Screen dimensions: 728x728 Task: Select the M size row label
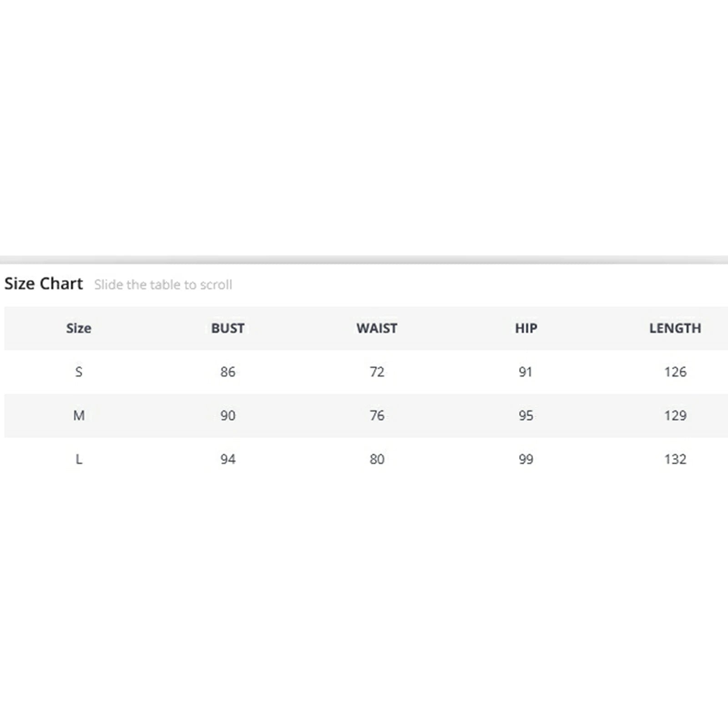click(x=79, y=415)
